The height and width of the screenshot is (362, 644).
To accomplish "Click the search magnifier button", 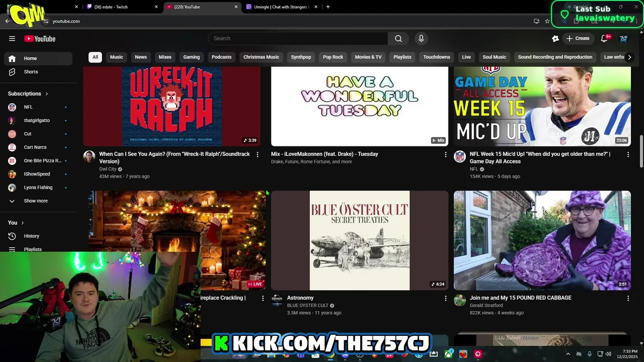I will click(x=398, y=39).
